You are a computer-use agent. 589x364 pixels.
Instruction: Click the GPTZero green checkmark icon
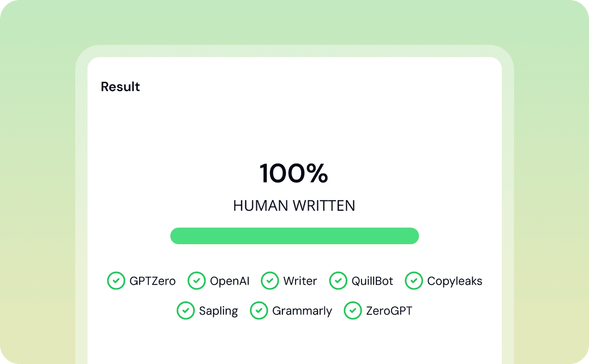[x=116, y=281]
